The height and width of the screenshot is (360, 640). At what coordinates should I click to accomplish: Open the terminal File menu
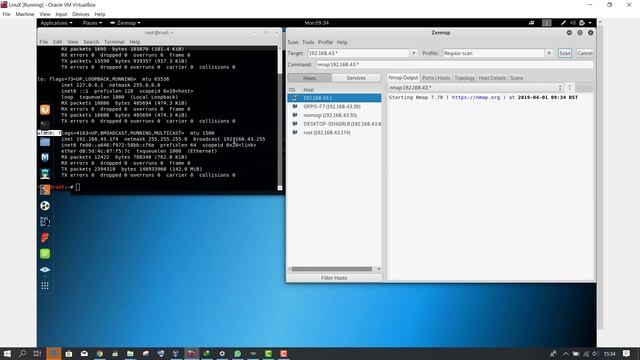pyautogui.click(x=44, y=42)
